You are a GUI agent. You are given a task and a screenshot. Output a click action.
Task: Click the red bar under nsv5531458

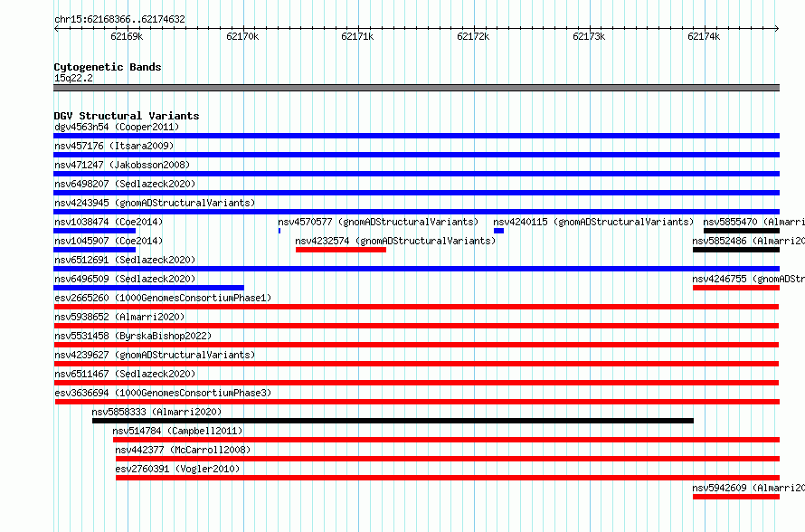416,345
